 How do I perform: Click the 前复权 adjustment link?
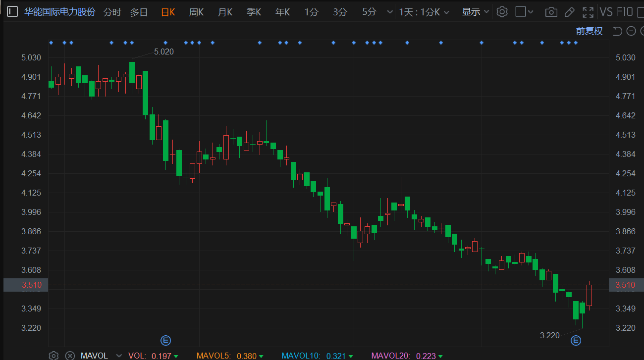[x=589, y=31]
